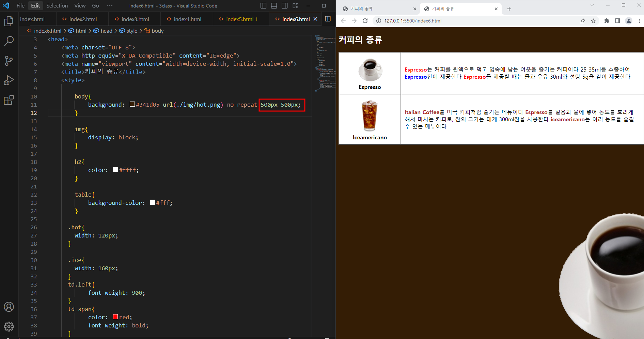Image resolution: width=644 pixels, height=339 pixels.
Task: Open the File menu
Action: click(x=20, y=5)
